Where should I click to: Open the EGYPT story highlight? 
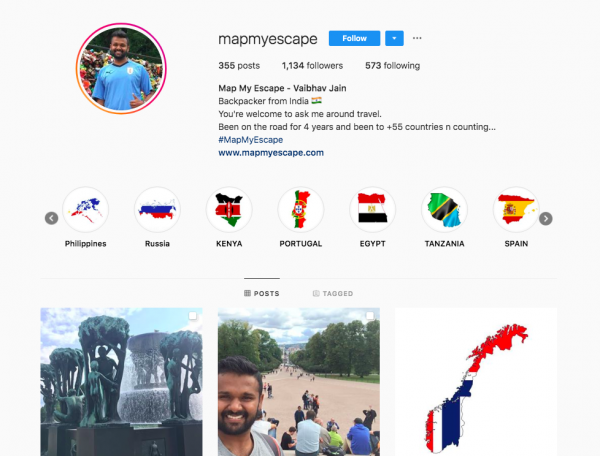coord(372,210)
